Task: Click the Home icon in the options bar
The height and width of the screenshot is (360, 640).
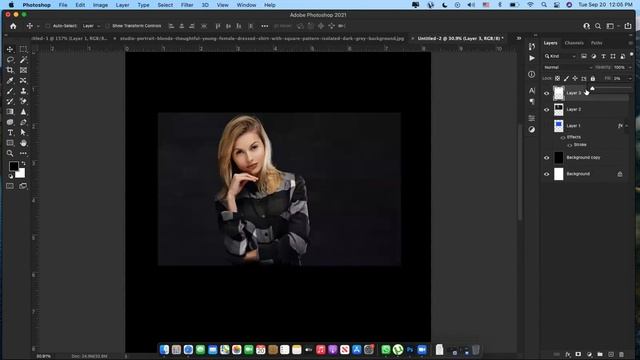Action: tap(13, 26)
